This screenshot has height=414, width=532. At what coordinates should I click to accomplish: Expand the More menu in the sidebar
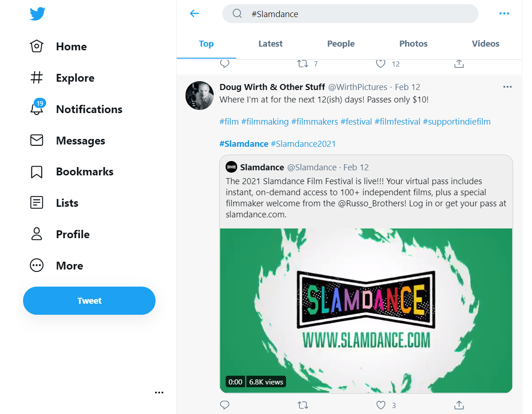[x=57, y=266]
